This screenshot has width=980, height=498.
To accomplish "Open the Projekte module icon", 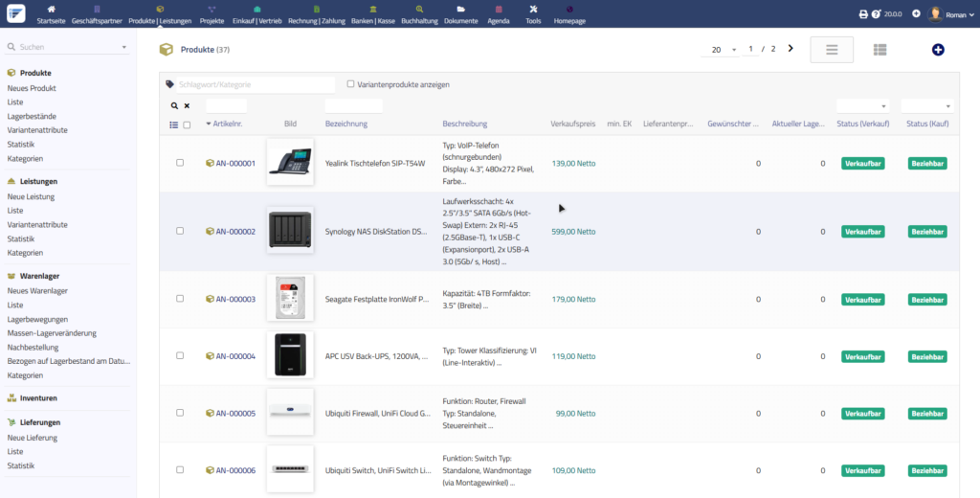I will (x=212, y=10).
